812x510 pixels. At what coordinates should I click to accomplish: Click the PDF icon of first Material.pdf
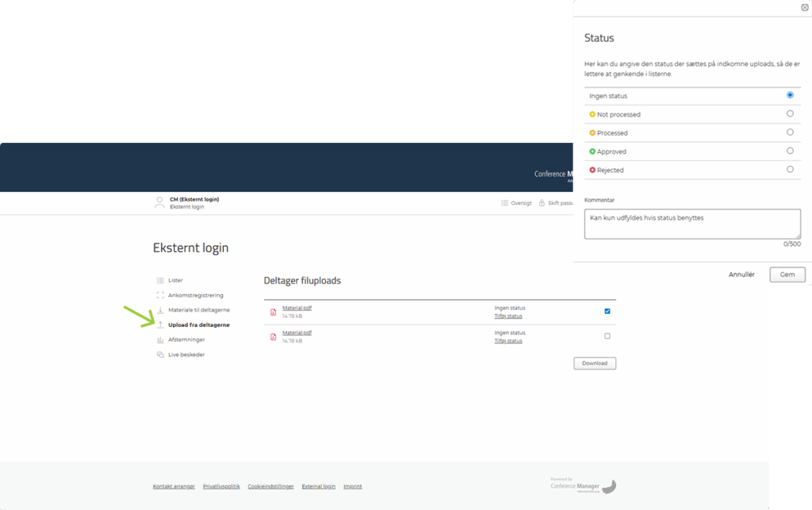(273, 313)
